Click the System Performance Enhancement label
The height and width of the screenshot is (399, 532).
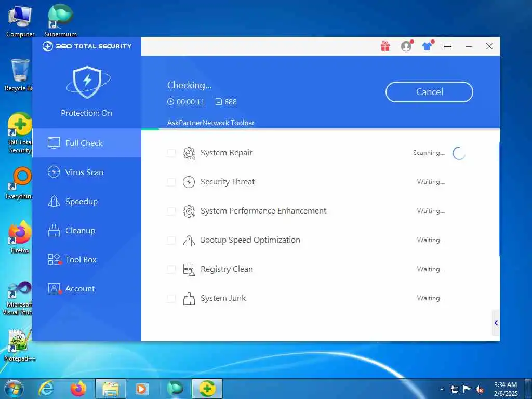(263, 211)
